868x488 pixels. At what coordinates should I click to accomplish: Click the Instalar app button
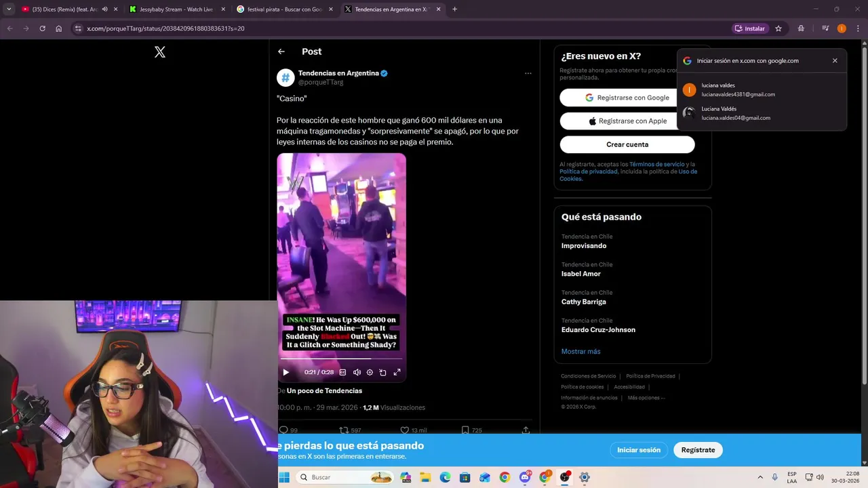(x=750, y=28)
